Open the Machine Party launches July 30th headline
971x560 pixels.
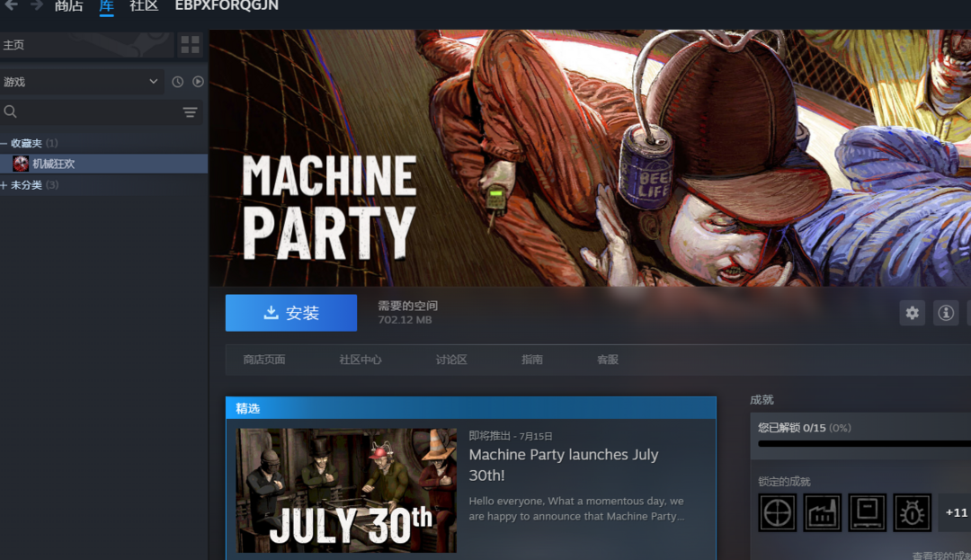coord(564,465)
